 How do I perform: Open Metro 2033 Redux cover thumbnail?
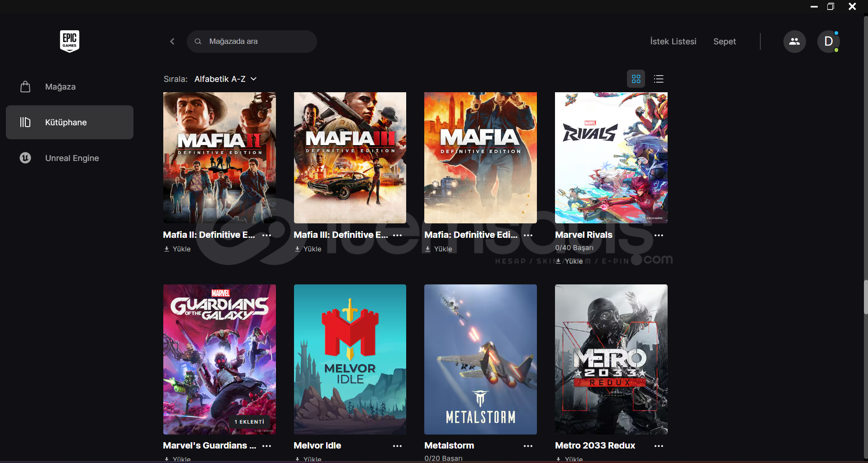tap(611, 359)
